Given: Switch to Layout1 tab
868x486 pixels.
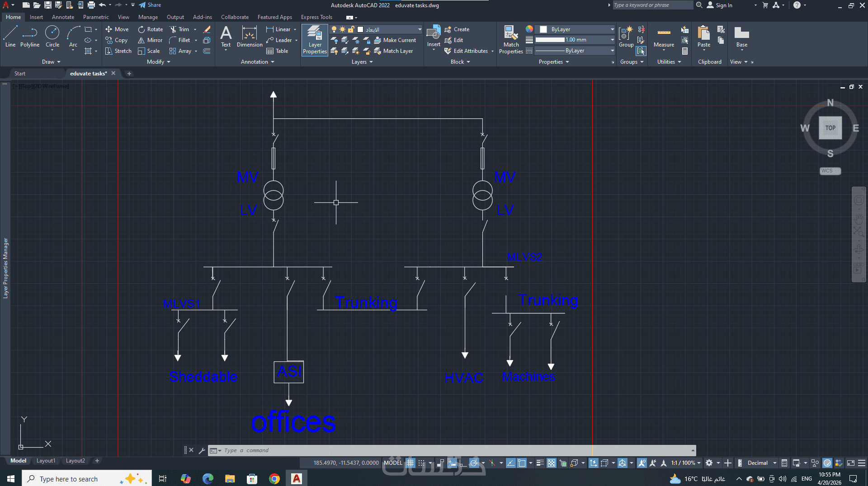Looking at the screenshot, I should point(46,461).
